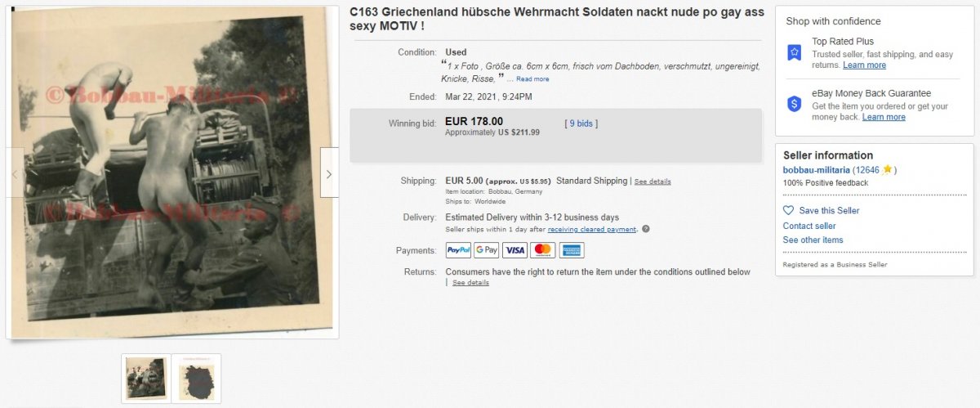Image resolution: width=980 pixels, height=408 pixels.
Task: Click the Google Pay payment icon
Action: (487, 250)
